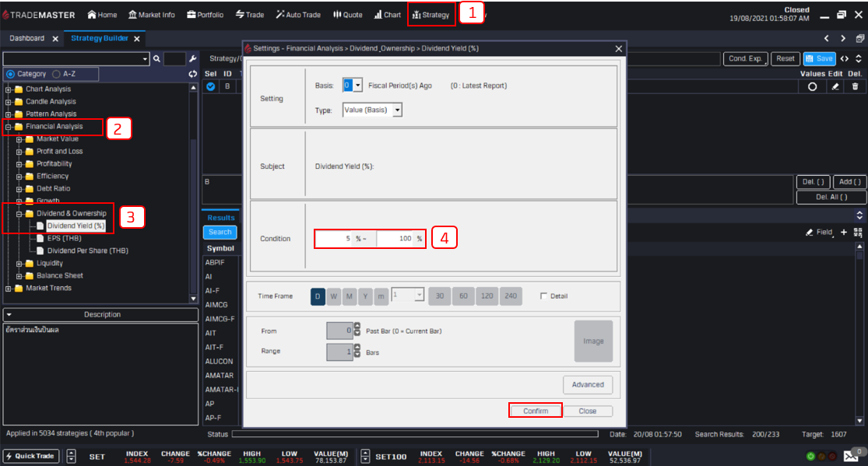This screenshot has height=466, width=868.
Task: Open the Basis fiscal period dropdown
Action: (353, 86)
